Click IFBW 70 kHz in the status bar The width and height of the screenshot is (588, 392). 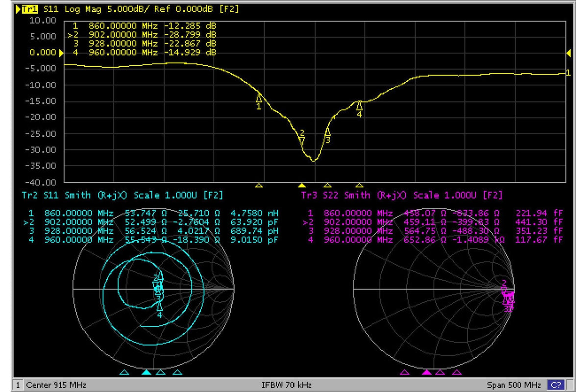287,385
